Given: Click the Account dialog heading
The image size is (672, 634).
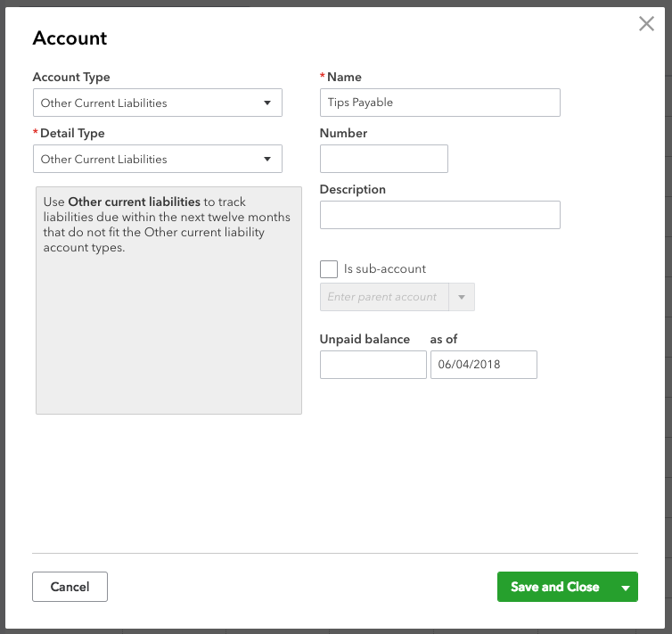Looking at the screenshot, I should click(70, 38).
